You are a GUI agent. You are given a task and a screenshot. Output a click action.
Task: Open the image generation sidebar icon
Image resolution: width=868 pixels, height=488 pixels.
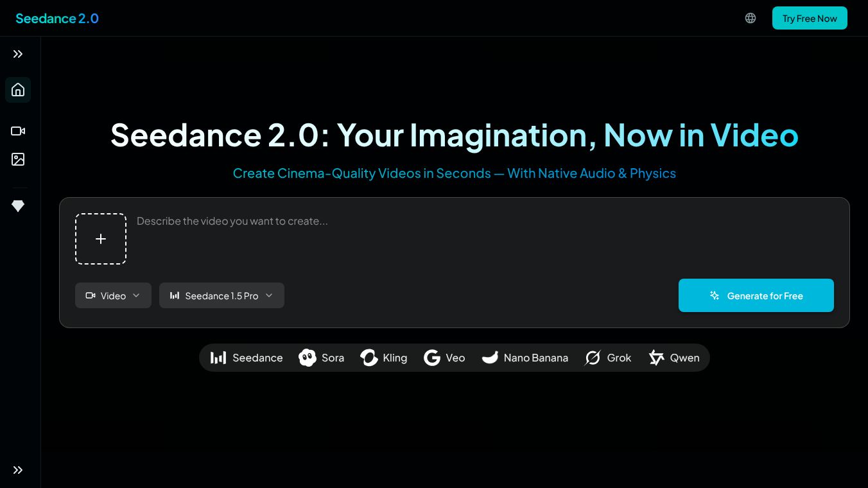(18, 159)
